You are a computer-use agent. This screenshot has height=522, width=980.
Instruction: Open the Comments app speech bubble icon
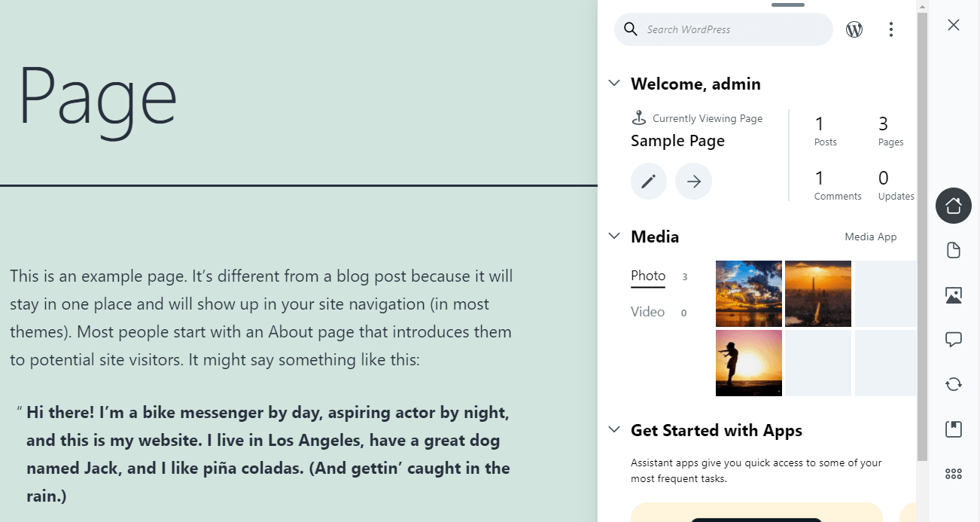[953, 340]
